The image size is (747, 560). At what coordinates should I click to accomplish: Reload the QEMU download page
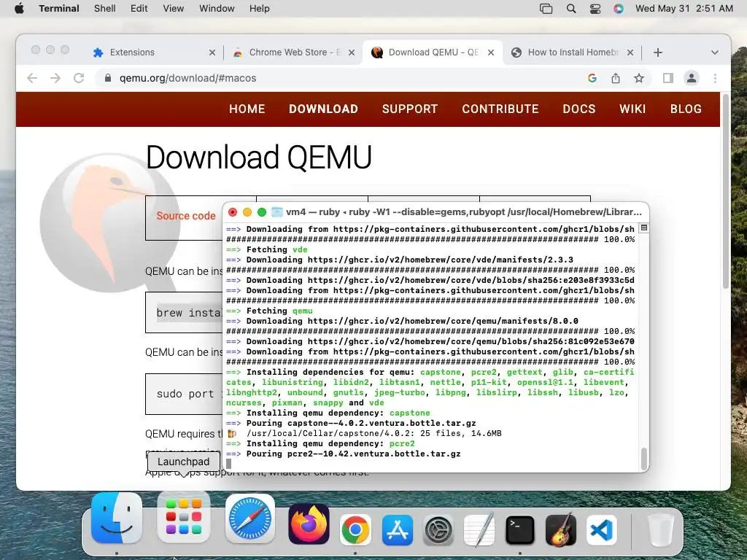pos(79,78)
